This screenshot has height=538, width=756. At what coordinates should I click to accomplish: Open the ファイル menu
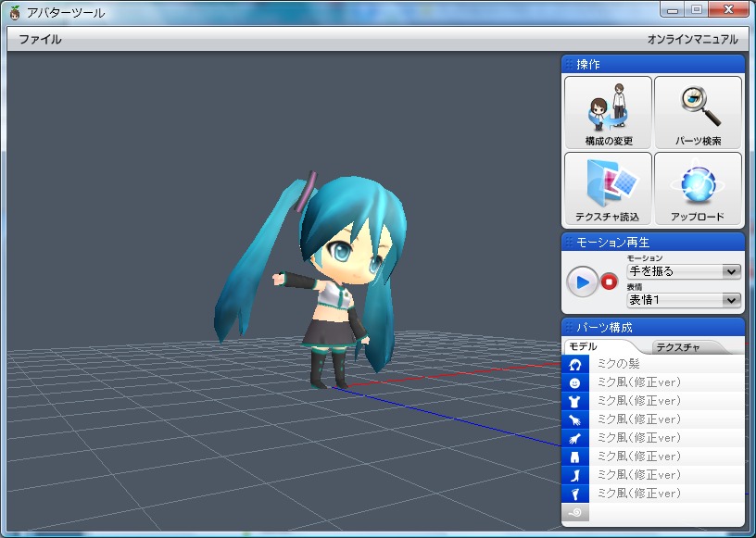coord(40,40)
